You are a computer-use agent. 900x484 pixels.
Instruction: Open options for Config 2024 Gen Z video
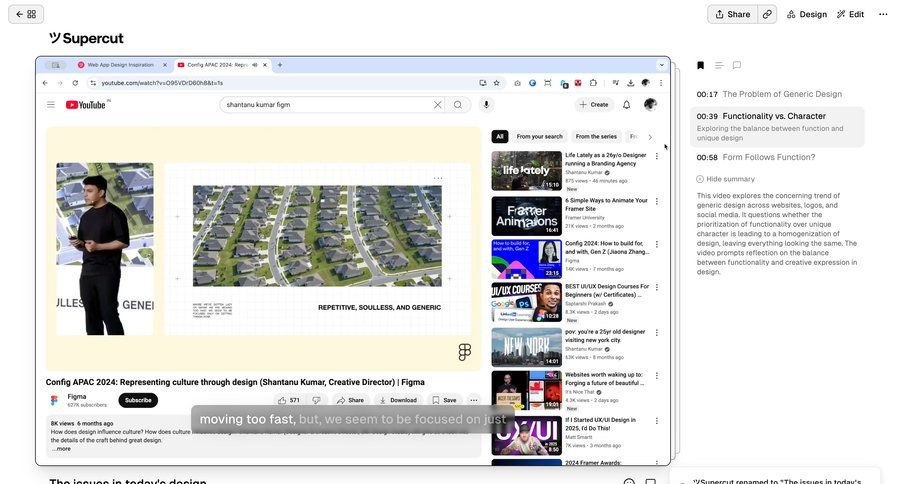(657, 245)
